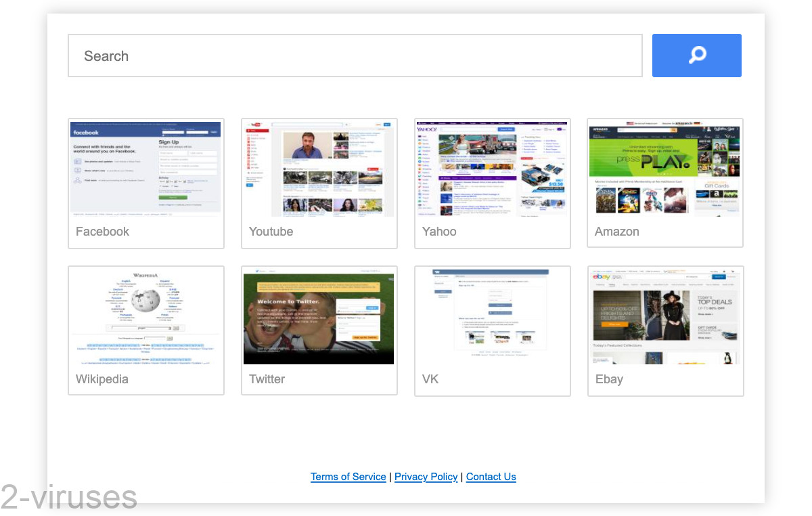Open the Privacy Policy page
This screenshot has height=516, width=812.
pos(426,477)
